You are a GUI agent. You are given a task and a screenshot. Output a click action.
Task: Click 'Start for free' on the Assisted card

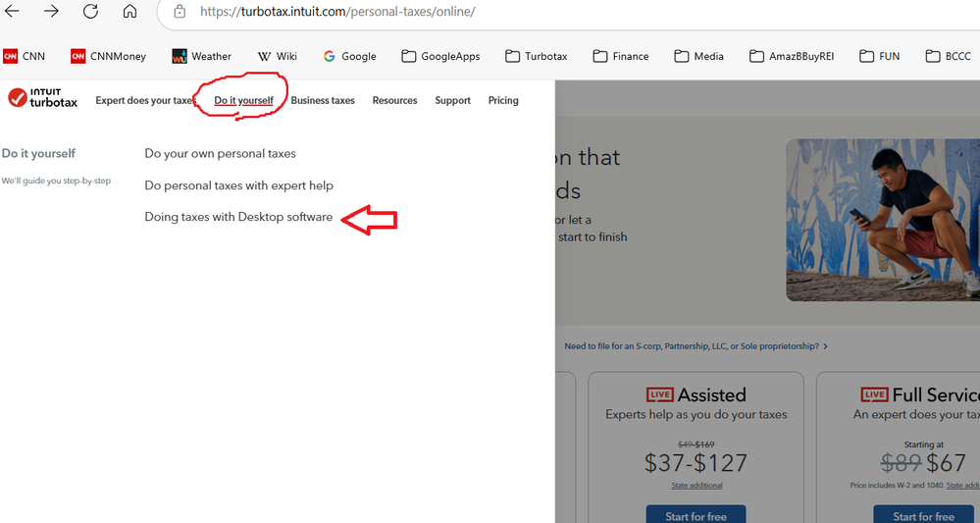click(696, 515)
